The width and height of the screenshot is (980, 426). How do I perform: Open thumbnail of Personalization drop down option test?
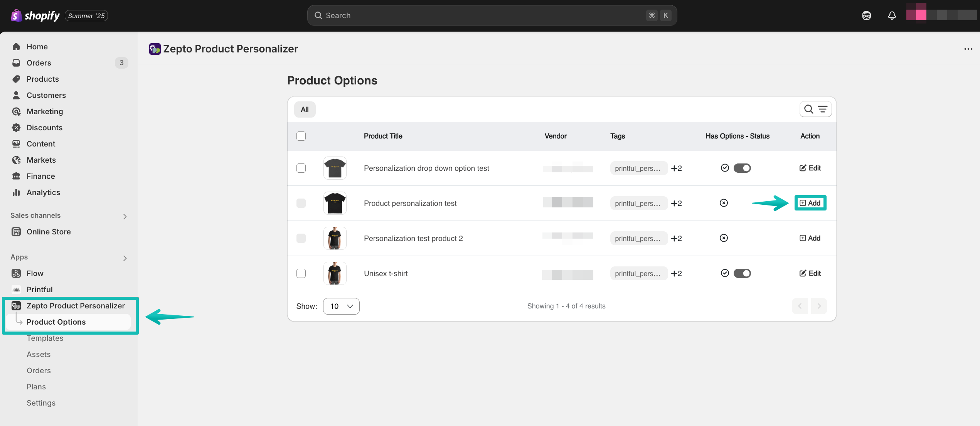tap(335, 168)
